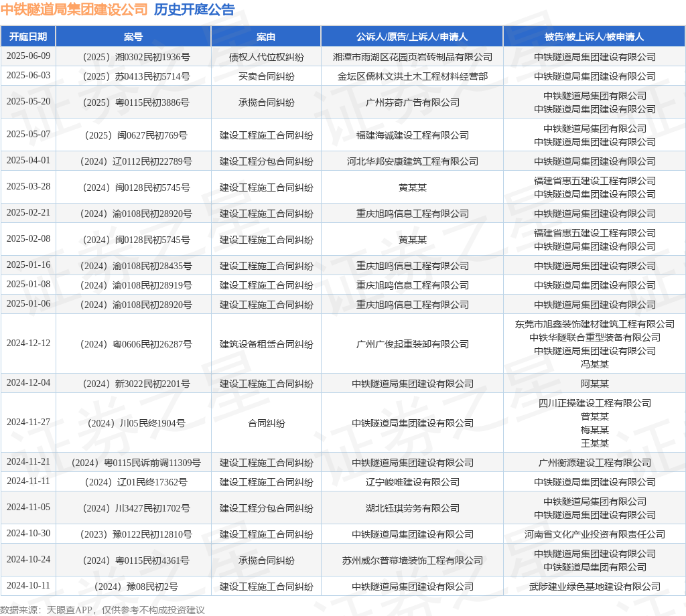Click defendant 河南省文化产业投资有限责任公司
Image resolution: width=686 pixels, height=616 pixels.
point(595,535)
